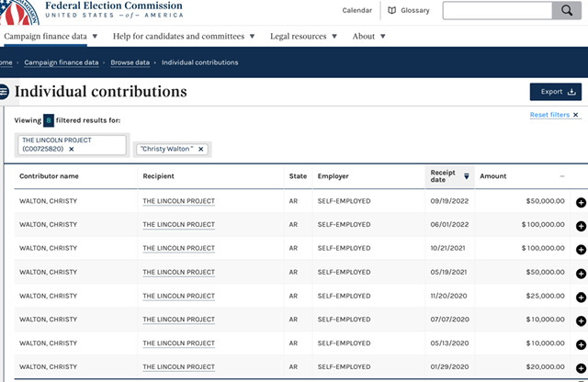Click the Recipient column header
This screenshot has height=382, width=588.
(158, 176)
